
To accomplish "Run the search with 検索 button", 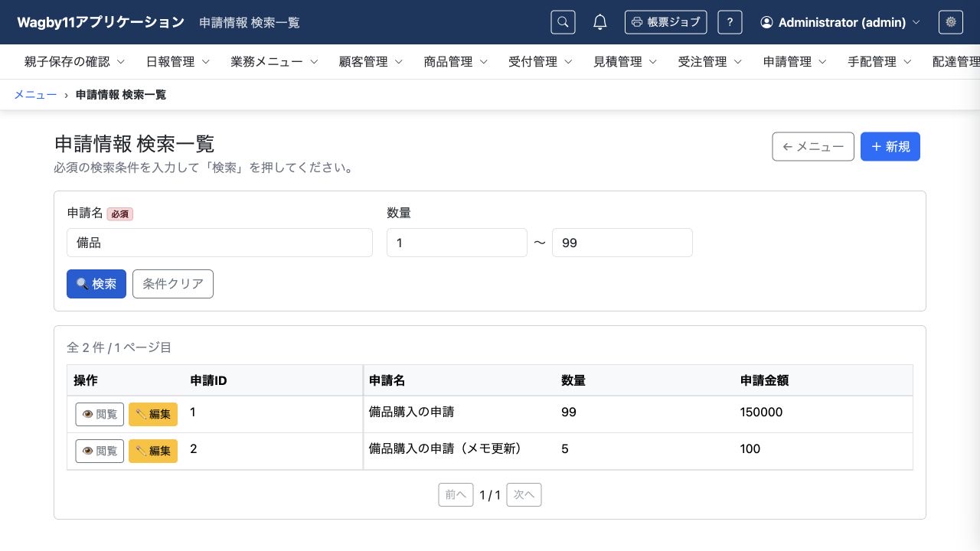I will (96, 284).
